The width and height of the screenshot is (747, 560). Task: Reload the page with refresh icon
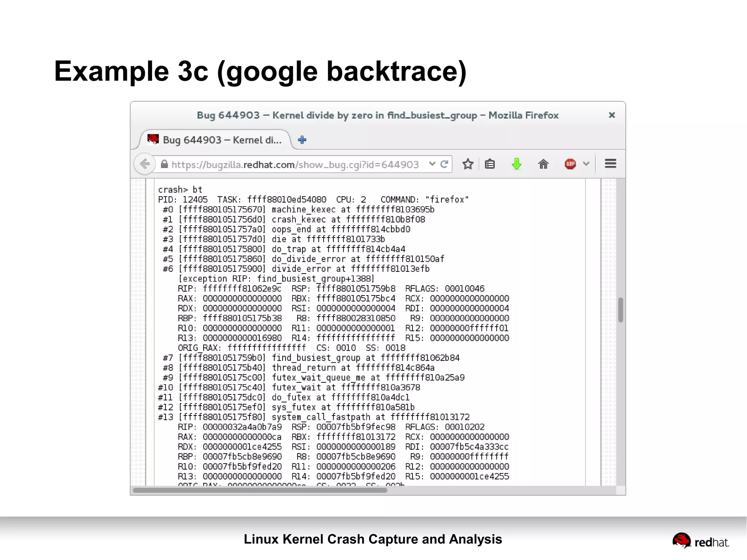point(444,164)
